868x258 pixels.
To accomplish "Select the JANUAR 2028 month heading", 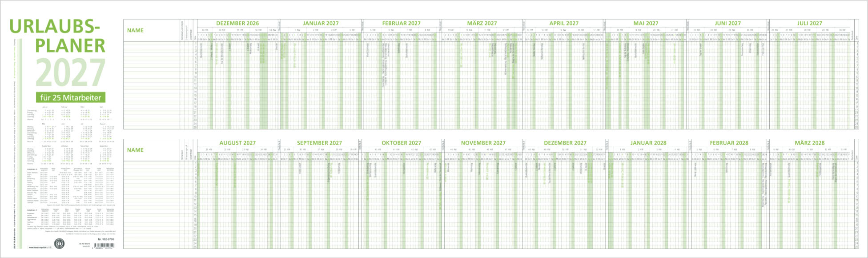I will (648, 143).
